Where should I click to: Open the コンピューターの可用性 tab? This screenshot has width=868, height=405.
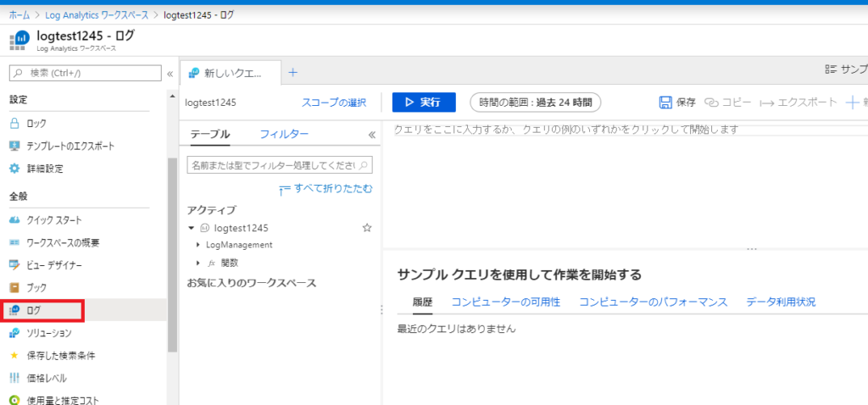point(506,302)
